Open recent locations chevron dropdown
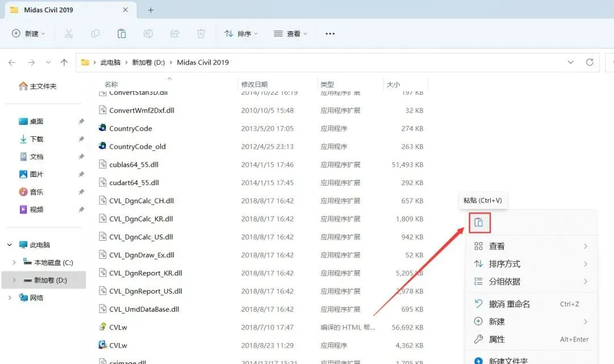The height and width of the screenshot is (364, 614). click(x=48, y=62)
